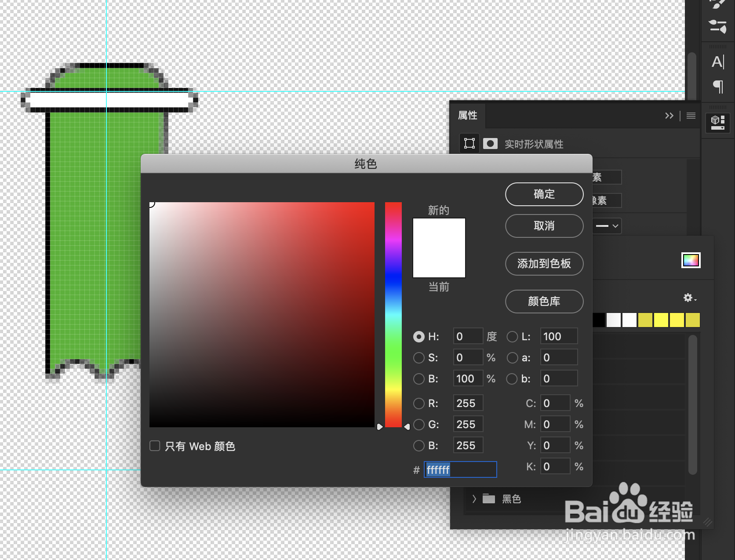The image size is (735, 560).
Task: Select the live shape bounding box icon
Action: (x=469, y=143)
